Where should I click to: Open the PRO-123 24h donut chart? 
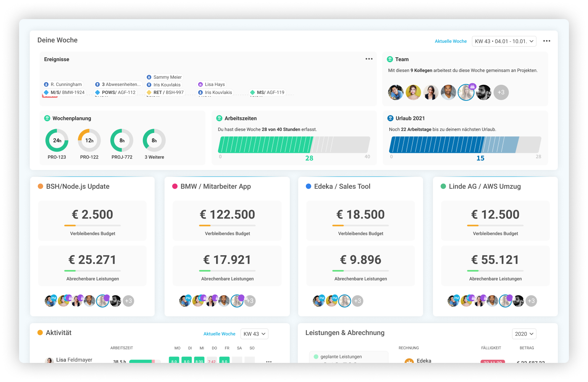coord(57,141)
